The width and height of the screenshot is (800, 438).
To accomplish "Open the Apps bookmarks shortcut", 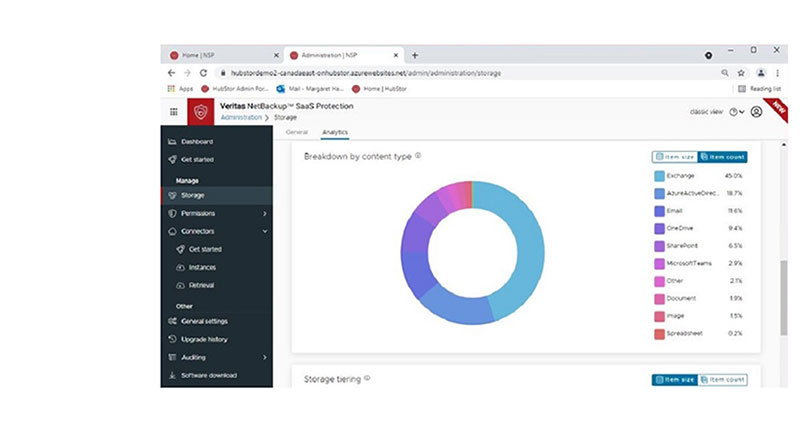I will tap(181, 89).
